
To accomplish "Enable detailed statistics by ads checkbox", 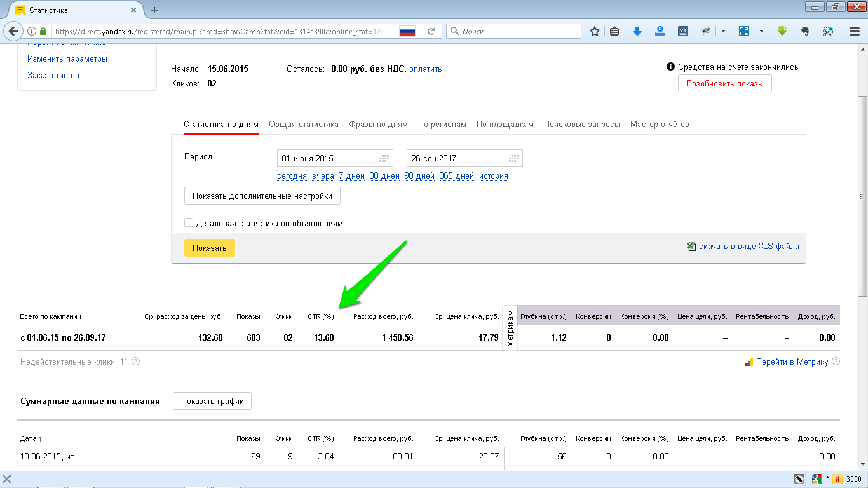I will coord(189,223).
